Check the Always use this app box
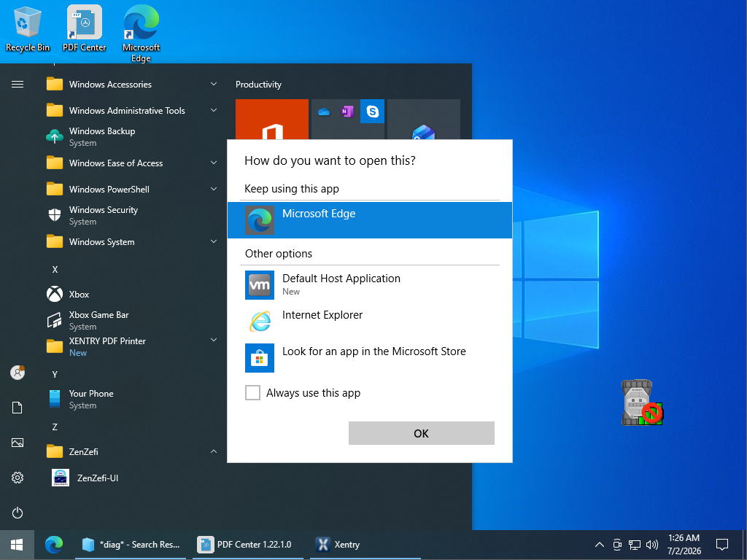747x560 pixels. click(x=252, y=393)
